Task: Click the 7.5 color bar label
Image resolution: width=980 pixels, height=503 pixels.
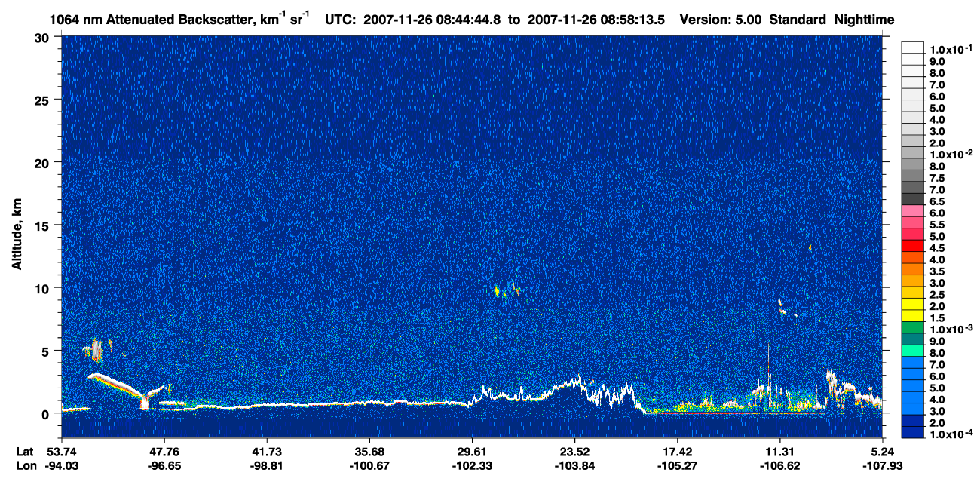Action: point(936,178)
